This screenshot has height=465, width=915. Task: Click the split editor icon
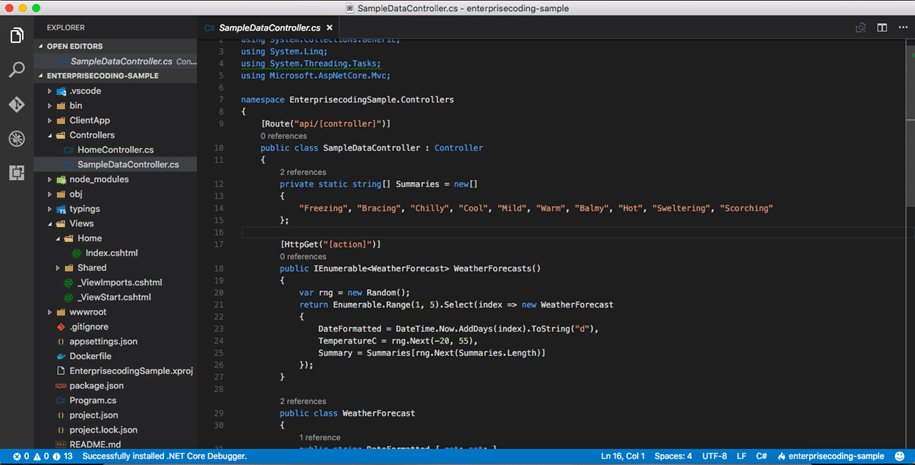(882, 27)
